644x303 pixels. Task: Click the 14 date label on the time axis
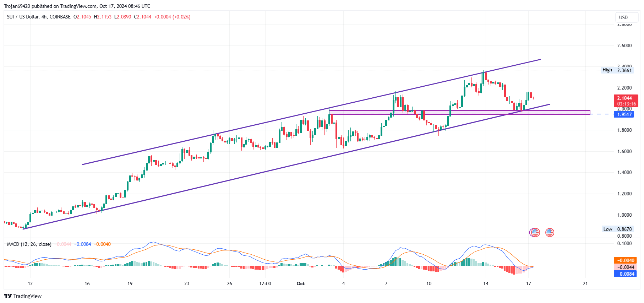tap(486, 283)
